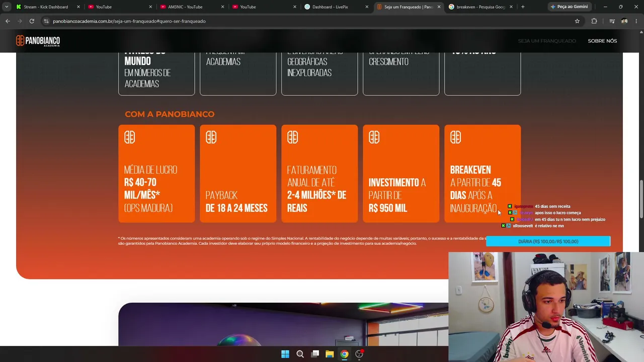The width and height of the screenshot is (644, 362).
Task: Close the Stream - Kick Dashboard tab
Action: [x=78, y=7]
